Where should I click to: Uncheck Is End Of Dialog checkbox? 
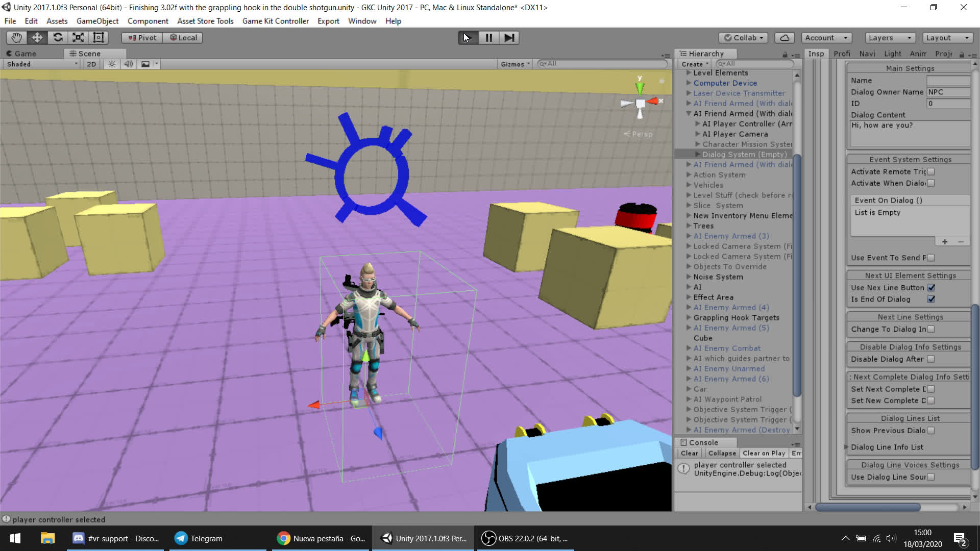[931, 299]
